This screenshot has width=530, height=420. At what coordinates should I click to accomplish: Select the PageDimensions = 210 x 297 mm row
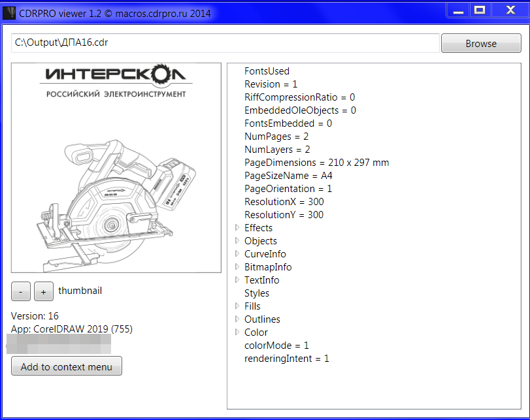tap(317, 163)
